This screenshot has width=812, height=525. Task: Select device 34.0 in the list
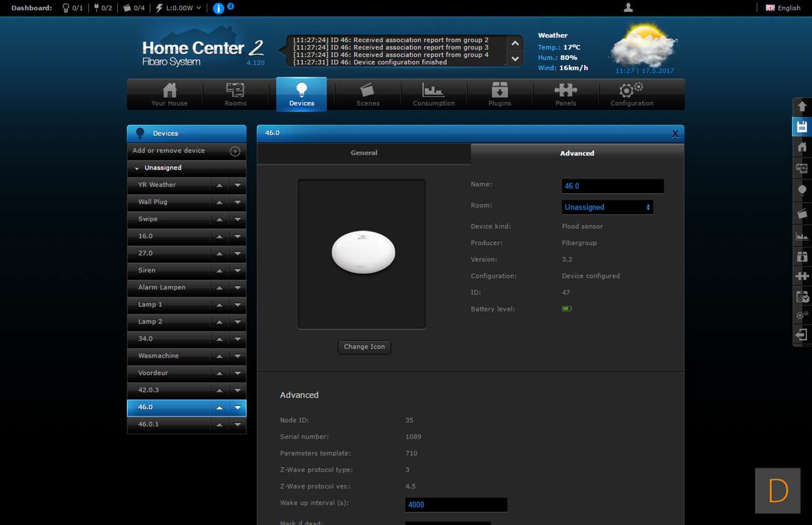point(146,339)
